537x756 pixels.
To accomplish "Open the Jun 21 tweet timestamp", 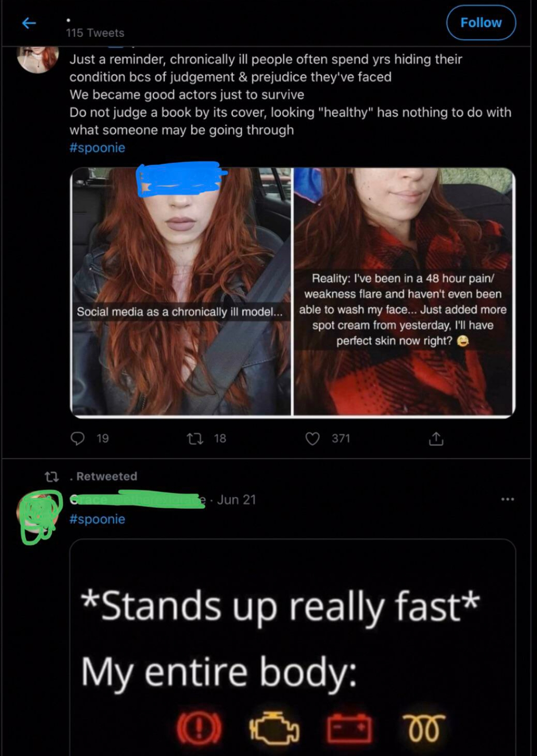I will 237,499.
